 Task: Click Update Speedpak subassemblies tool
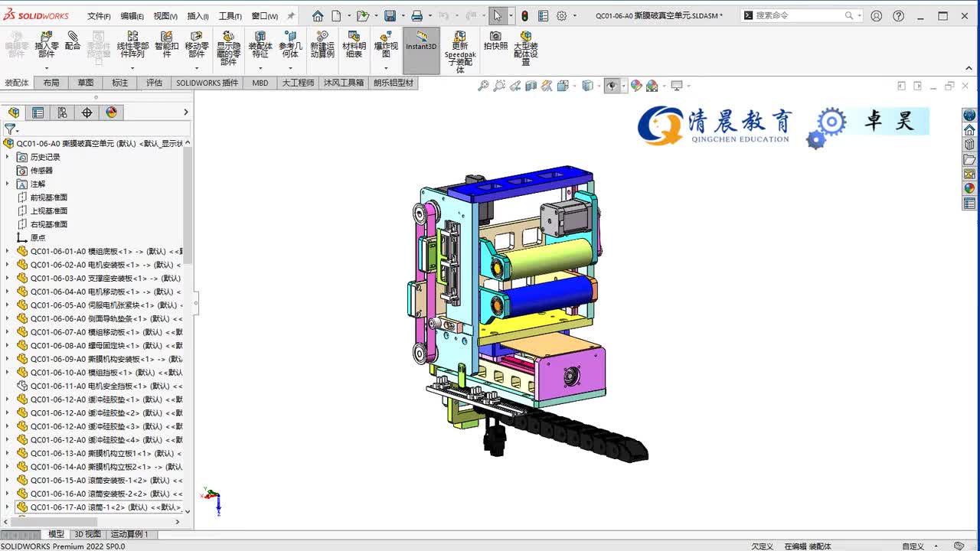point(460,52)
